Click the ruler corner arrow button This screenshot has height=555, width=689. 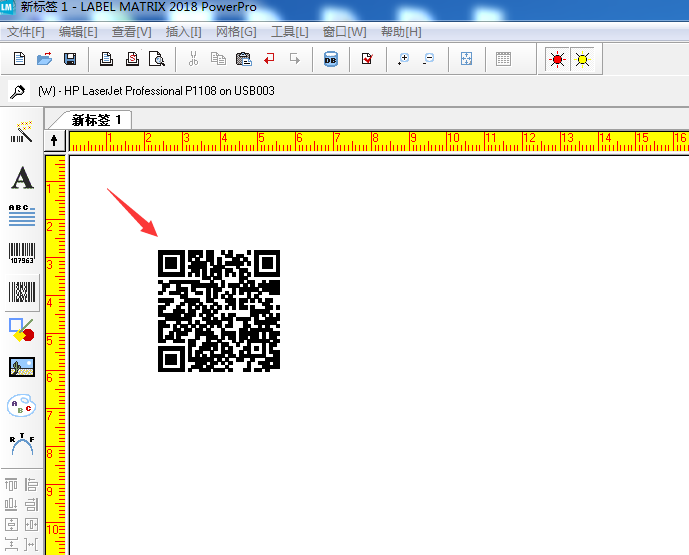tap(54, 141)
